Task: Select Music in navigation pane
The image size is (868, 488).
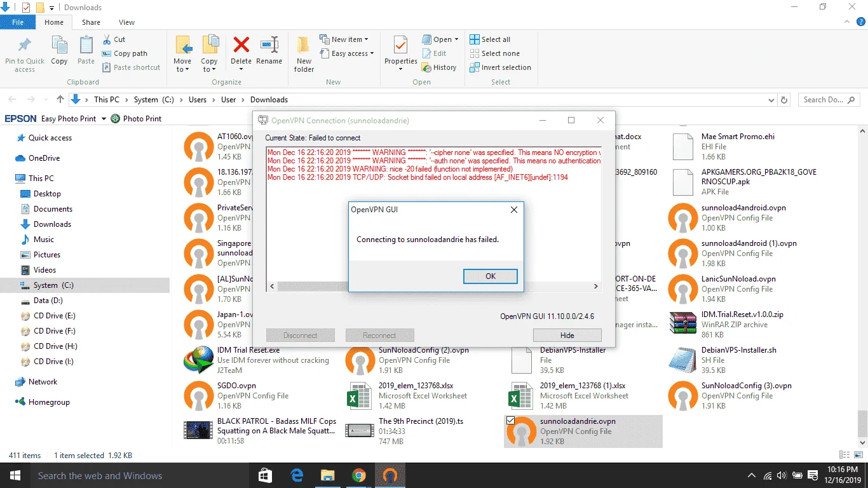Action: pos(43,240)
